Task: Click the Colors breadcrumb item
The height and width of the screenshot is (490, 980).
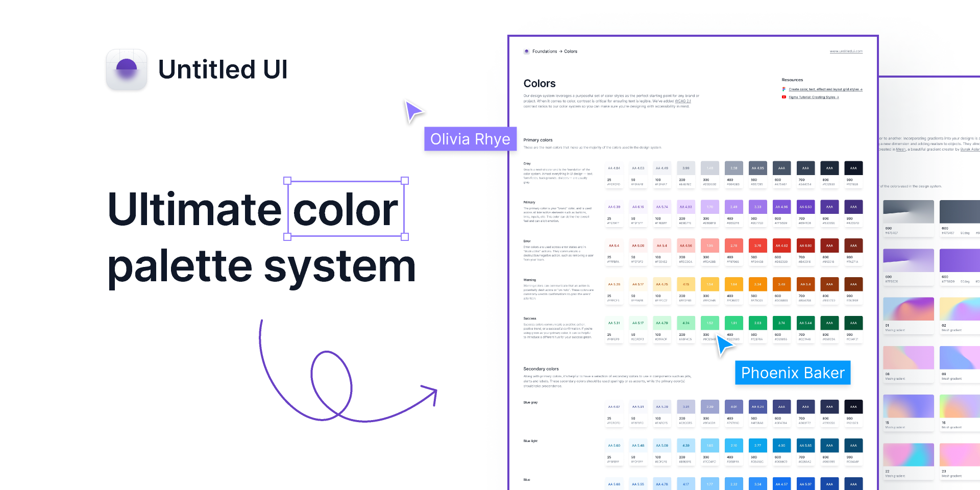Action: tap(571, 52)
